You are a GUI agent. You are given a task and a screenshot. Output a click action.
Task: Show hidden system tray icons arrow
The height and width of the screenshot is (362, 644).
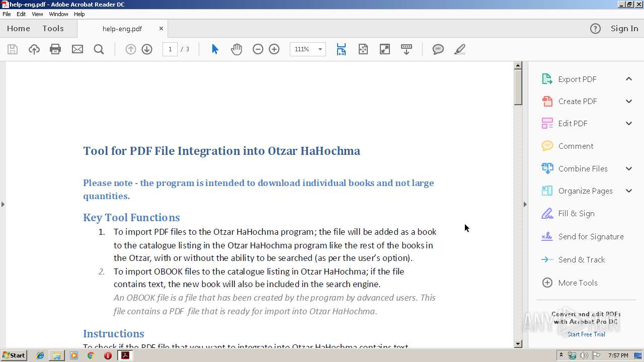[561, 355]
